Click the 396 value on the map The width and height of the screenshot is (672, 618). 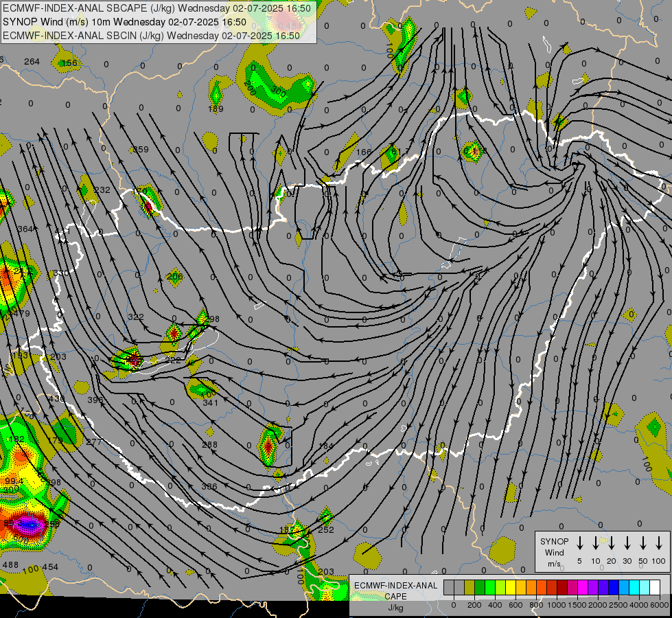point(95,400)
